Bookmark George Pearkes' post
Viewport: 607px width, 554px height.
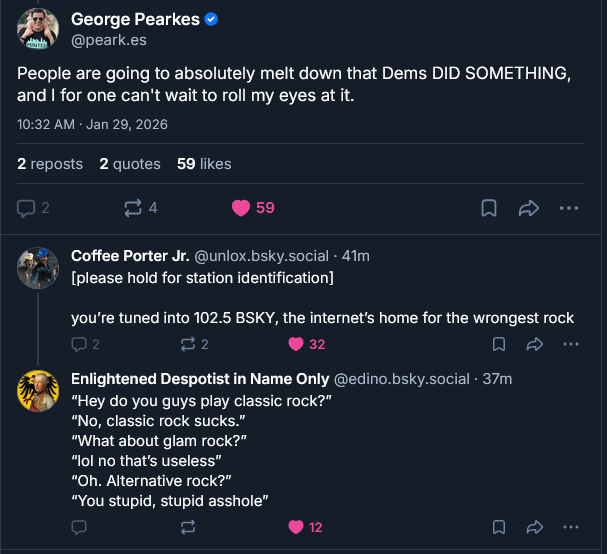(x=489, y=208)
